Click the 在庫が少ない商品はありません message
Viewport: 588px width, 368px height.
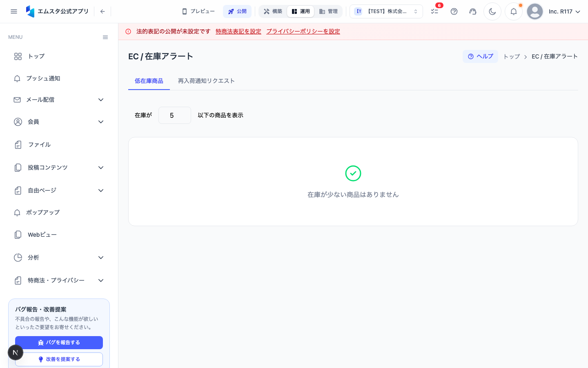pyautogui.click(x=353, y=195)
